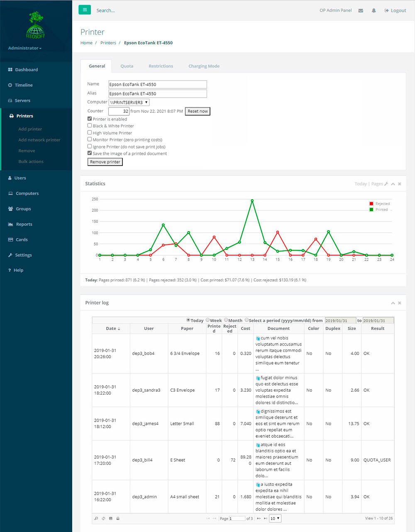Select the Today radio button
The width and height of the screenshot is (415, 532).
point(188,320)
